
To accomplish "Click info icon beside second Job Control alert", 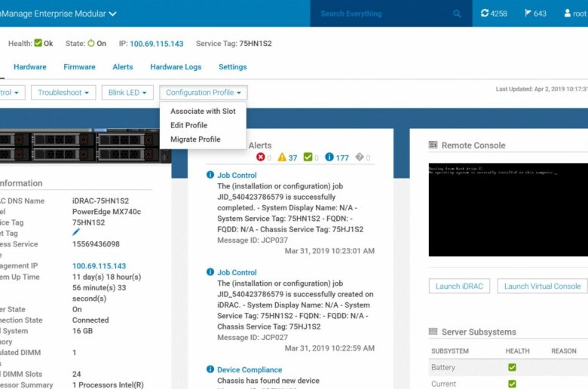I will pos(210,271).
